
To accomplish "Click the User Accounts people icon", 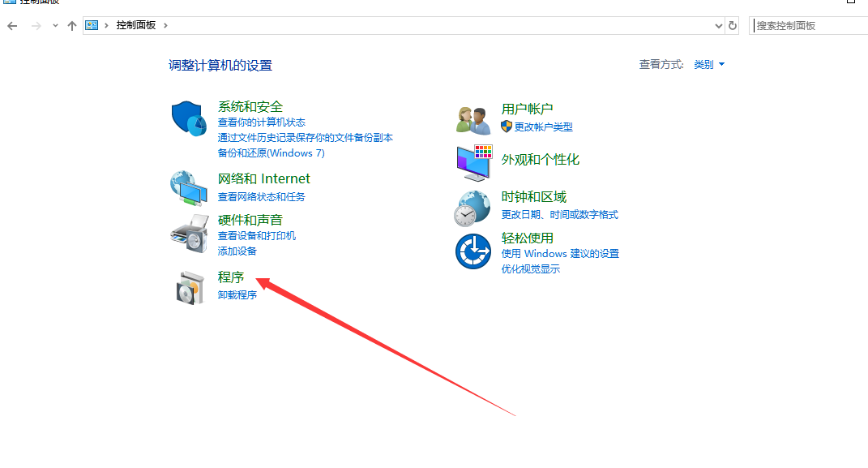I will click(473, 120).
